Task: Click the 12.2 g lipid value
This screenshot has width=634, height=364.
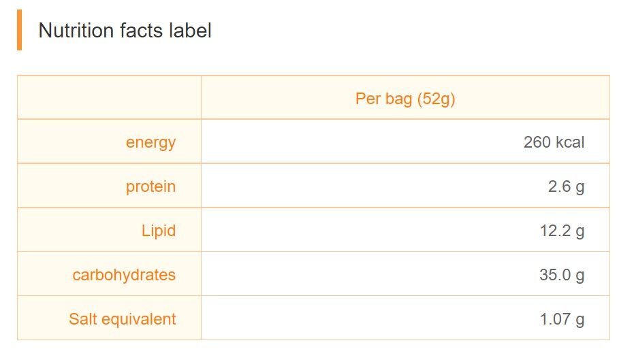Action: coord(562,231)
